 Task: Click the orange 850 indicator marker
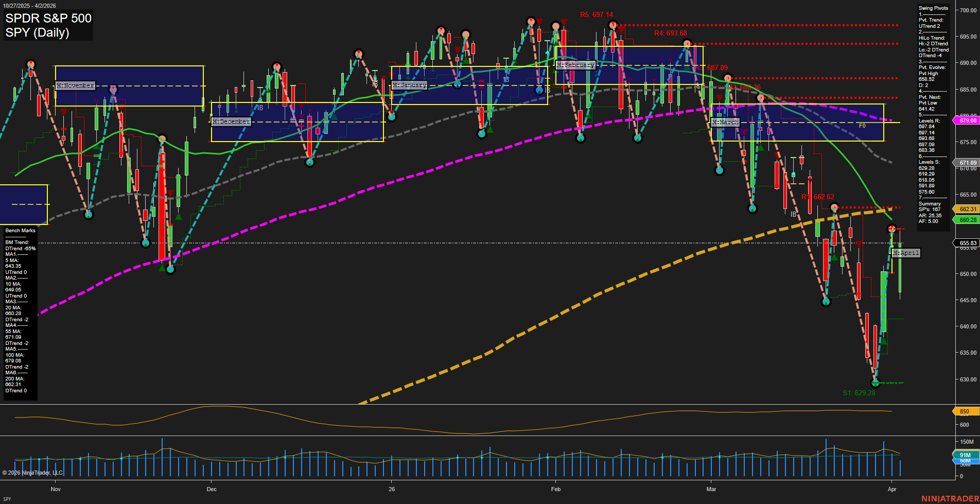click(x=965, y=411)
